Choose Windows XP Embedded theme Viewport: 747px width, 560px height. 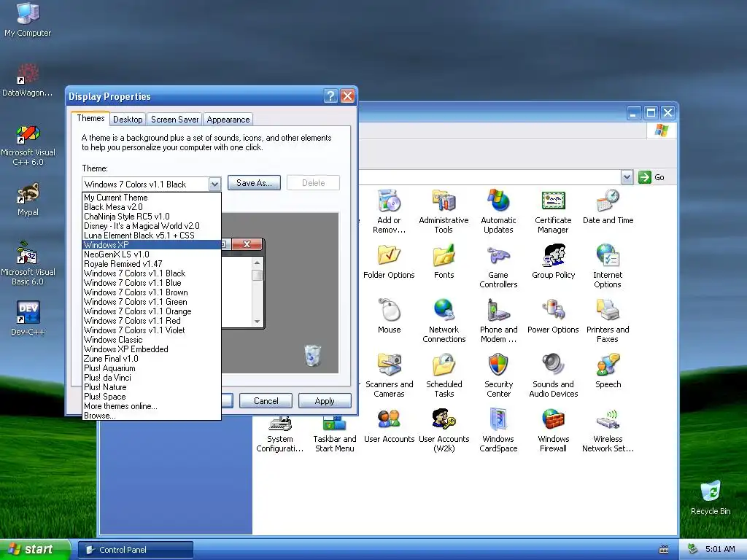point(152,349)
